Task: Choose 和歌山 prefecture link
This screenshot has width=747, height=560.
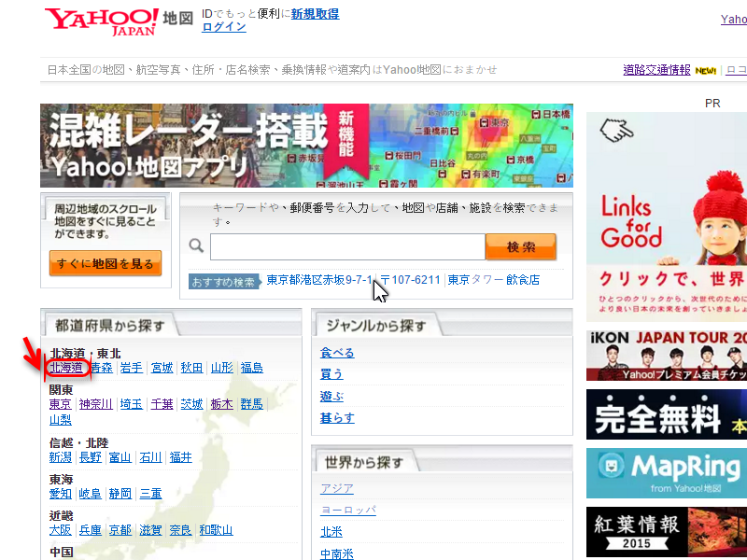Action: coord(217,530)
